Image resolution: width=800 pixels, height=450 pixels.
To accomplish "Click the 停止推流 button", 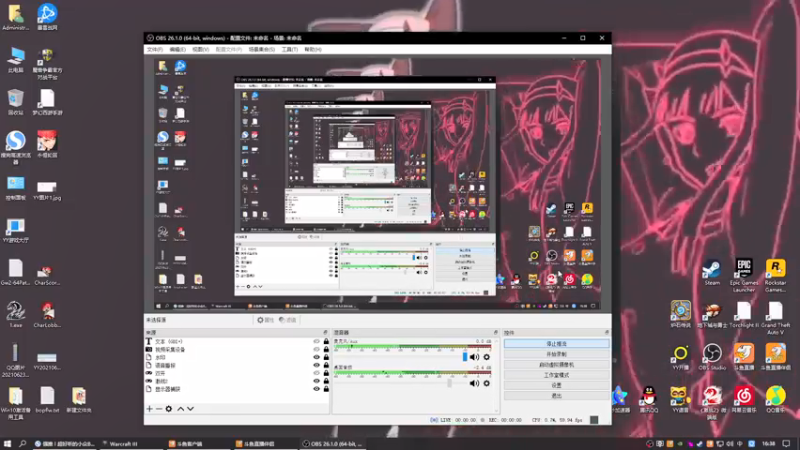I will (556, 344).
